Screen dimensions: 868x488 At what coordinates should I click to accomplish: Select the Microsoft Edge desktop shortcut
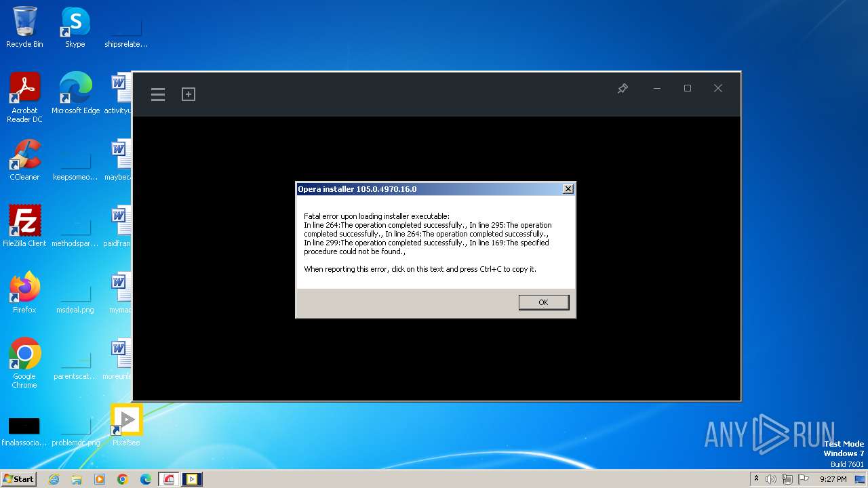(x=75, y=94)
